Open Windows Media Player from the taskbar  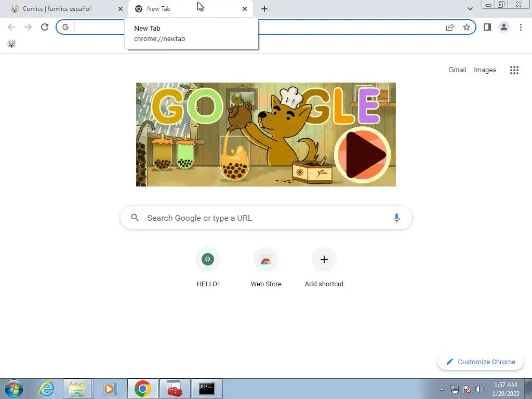109,389
